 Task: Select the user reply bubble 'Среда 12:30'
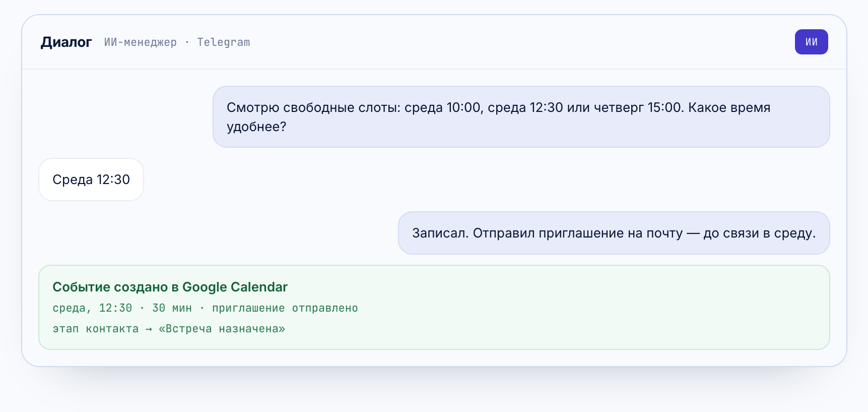click(x=91, y=180)
